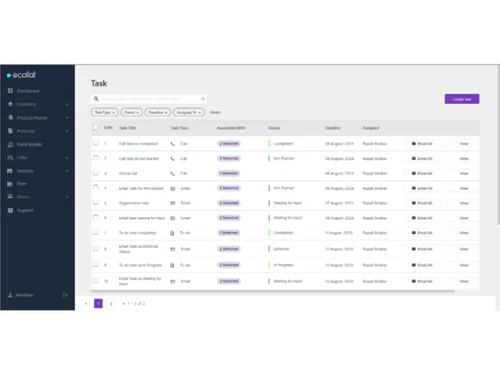Toggle the select-all checkbox in table header
Image resolution: width=500 pixels, height=375 pixels.
coord(96,127)
